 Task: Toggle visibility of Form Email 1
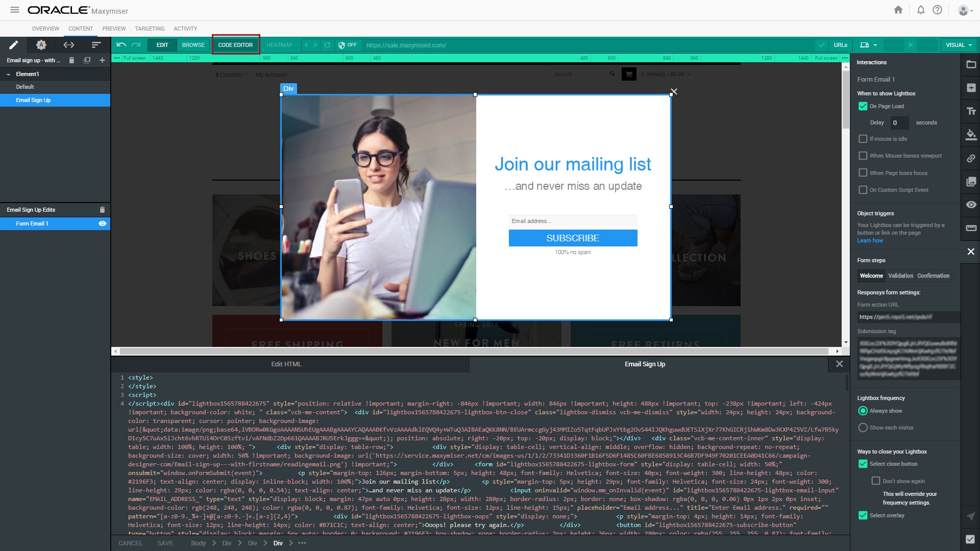pyautogui.click(x=102, y=223)
